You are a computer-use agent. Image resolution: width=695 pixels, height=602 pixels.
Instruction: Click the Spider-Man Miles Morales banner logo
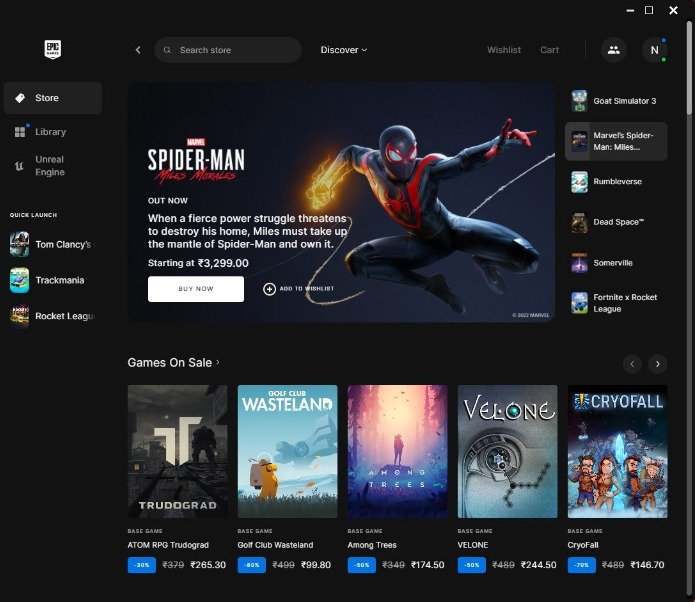[195, 160]
